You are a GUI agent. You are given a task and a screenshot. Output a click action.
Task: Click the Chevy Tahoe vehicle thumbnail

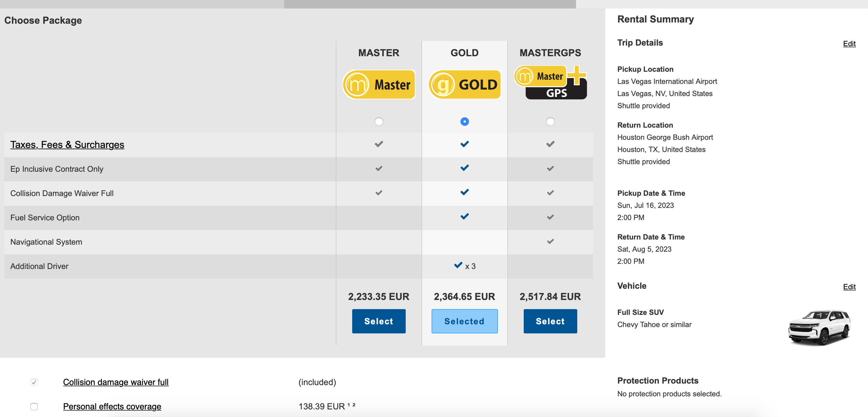(819, 327)
